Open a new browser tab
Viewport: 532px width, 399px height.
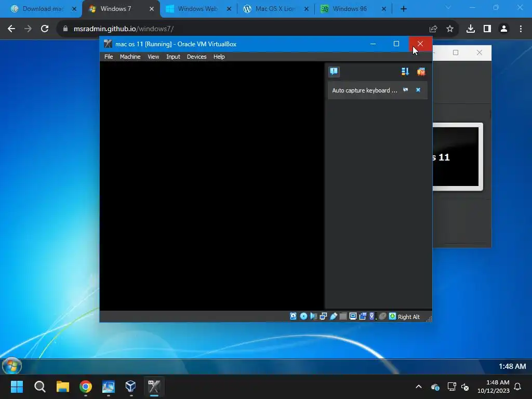403,9
